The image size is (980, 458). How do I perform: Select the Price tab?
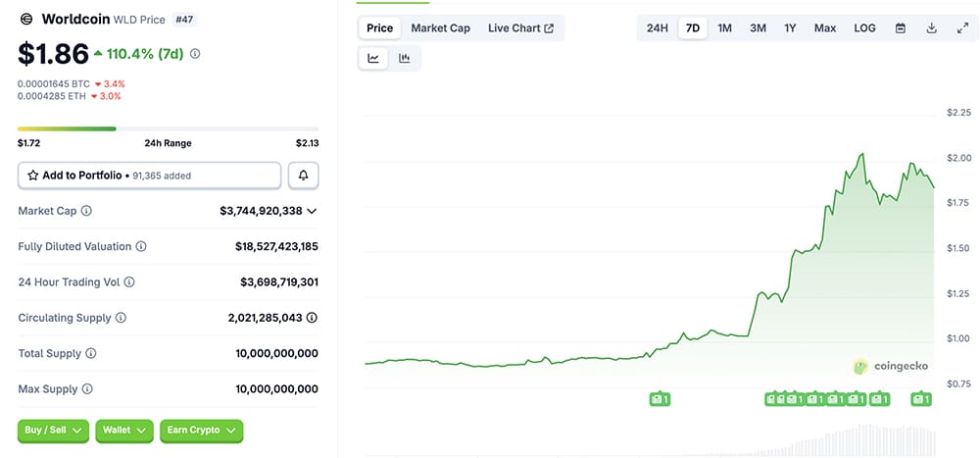[380, 28]
